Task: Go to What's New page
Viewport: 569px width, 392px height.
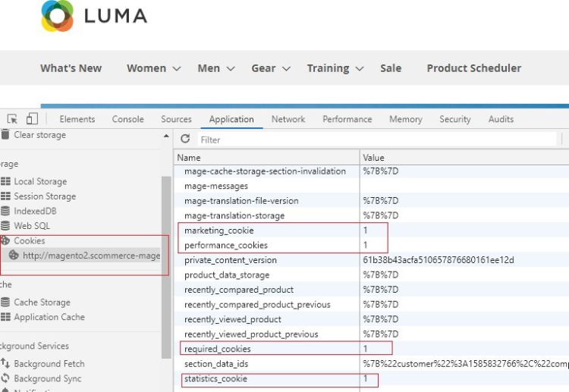Action: 71,68
